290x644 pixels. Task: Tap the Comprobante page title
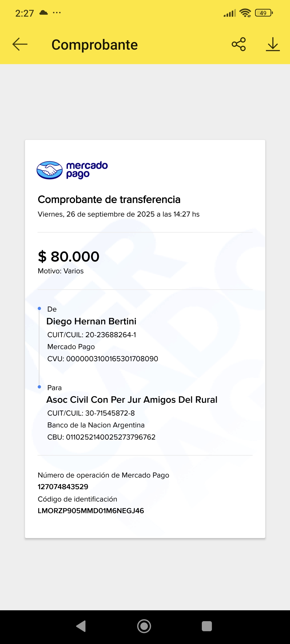(x=95, y=45)
